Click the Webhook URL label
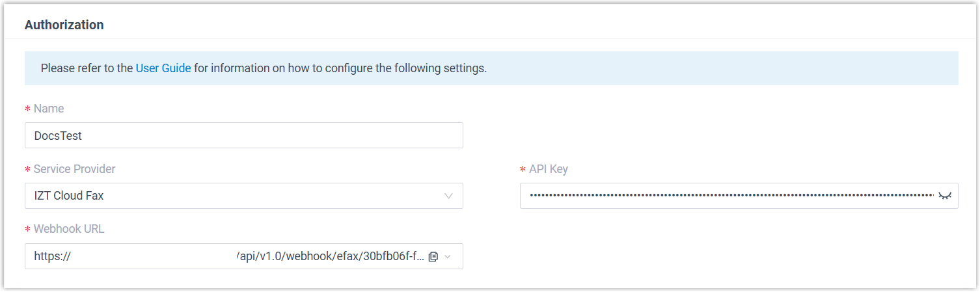Viewport: 980px width, 292px height. pyautogui.click(x=69, y=229)
